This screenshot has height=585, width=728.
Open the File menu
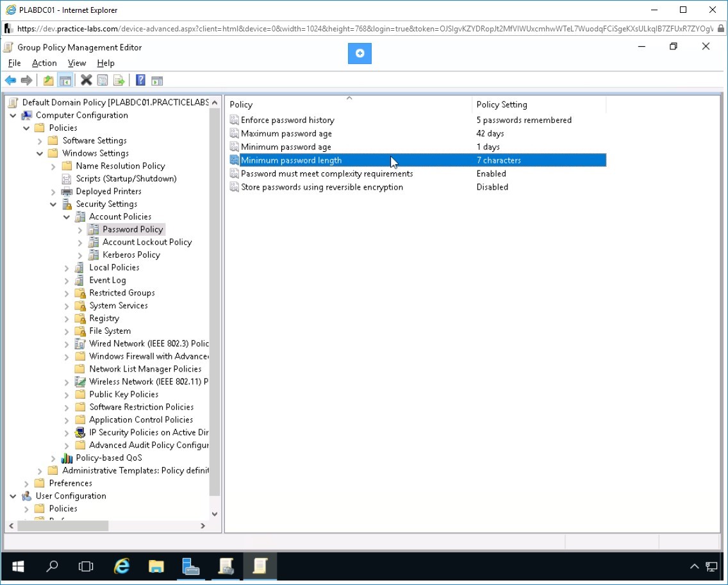click(x=14, y=63)
